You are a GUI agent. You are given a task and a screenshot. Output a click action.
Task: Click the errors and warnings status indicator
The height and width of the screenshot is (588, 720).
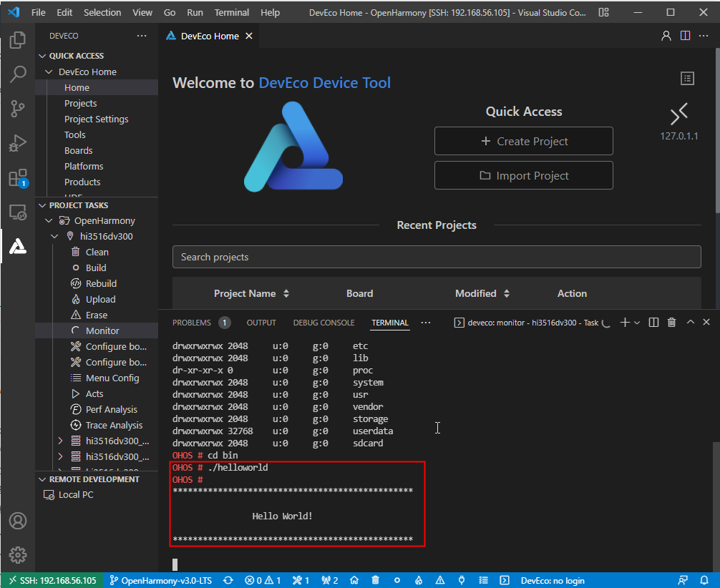263,580
